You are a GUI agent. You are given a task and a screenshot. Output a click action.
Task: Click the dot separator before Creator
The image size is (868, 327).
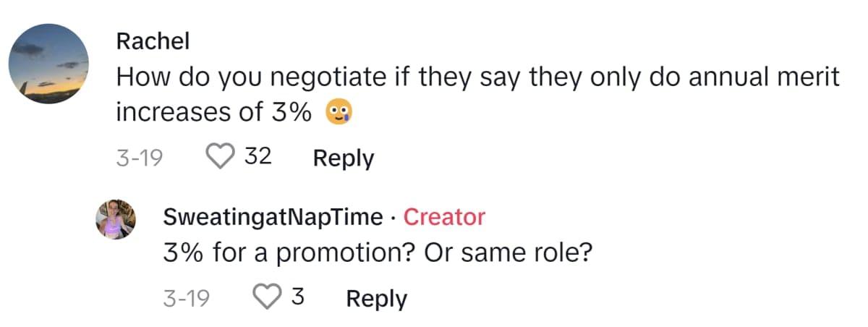tap(393, 216)
